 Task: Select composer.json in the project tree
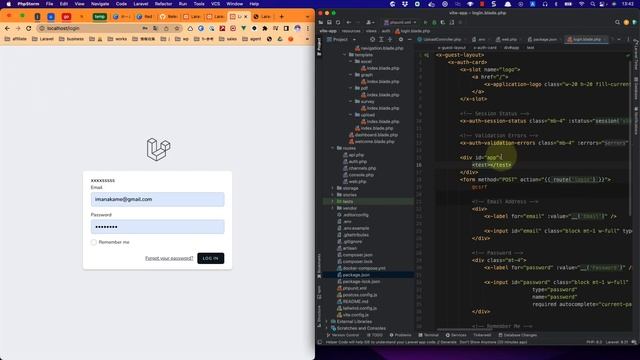point(355,255)
